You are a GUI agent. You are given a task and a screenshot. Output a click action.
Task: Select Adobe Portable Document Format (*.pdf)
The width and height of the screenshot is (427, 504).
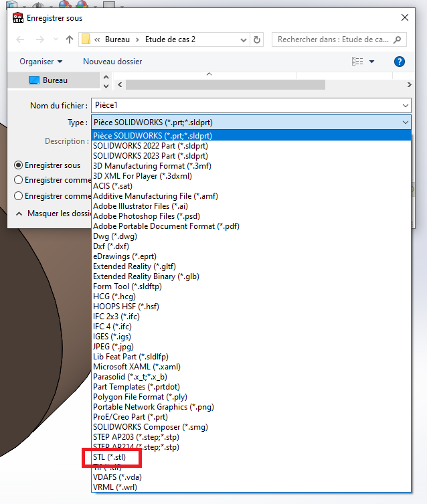(251, 226)
